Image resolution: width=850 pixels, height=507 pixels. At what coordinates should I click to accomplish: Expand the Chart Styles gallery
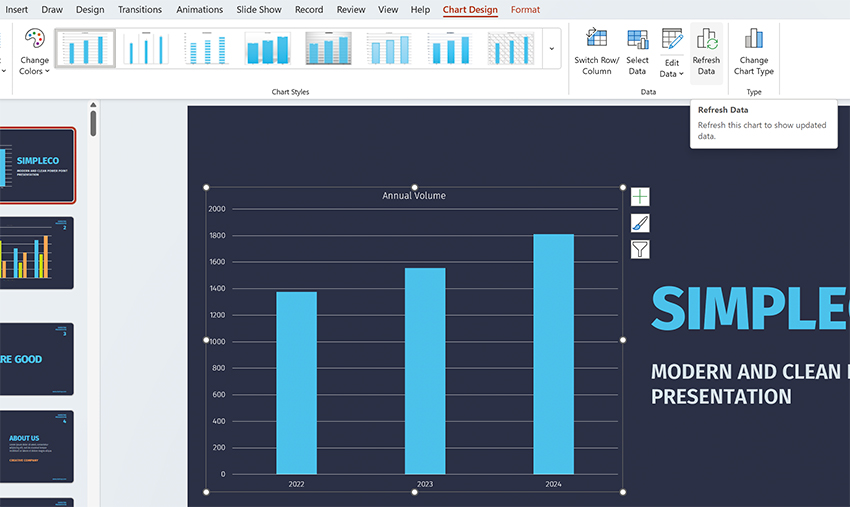click(x=552, y=48)
